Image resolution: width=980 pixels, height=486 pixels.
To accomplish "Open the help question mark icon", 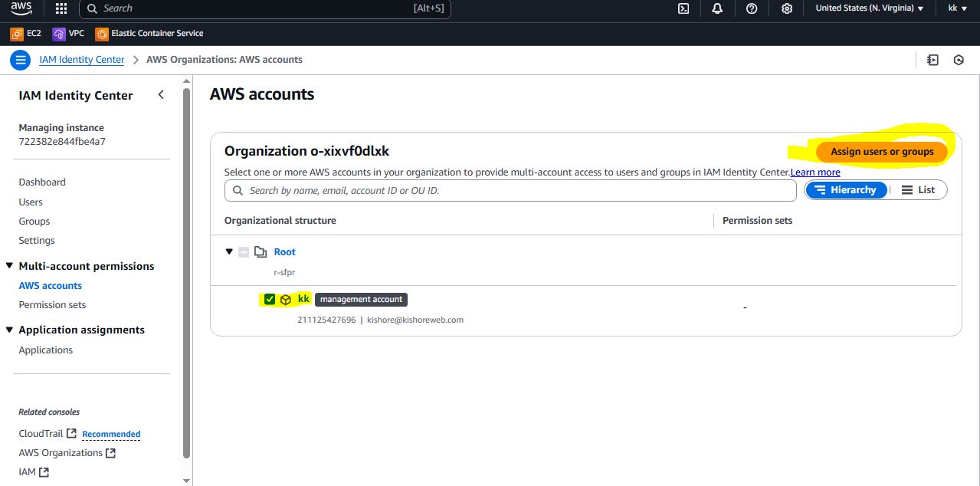I will click(x=752, y=8).
